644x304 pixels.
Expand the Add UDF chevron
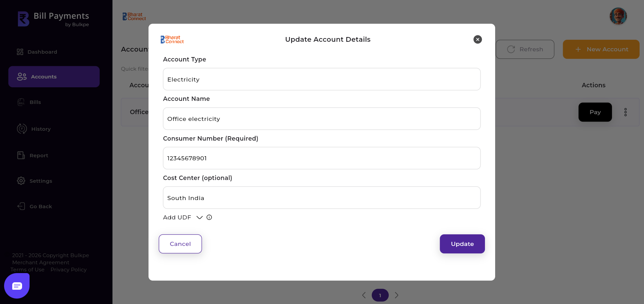199,217
